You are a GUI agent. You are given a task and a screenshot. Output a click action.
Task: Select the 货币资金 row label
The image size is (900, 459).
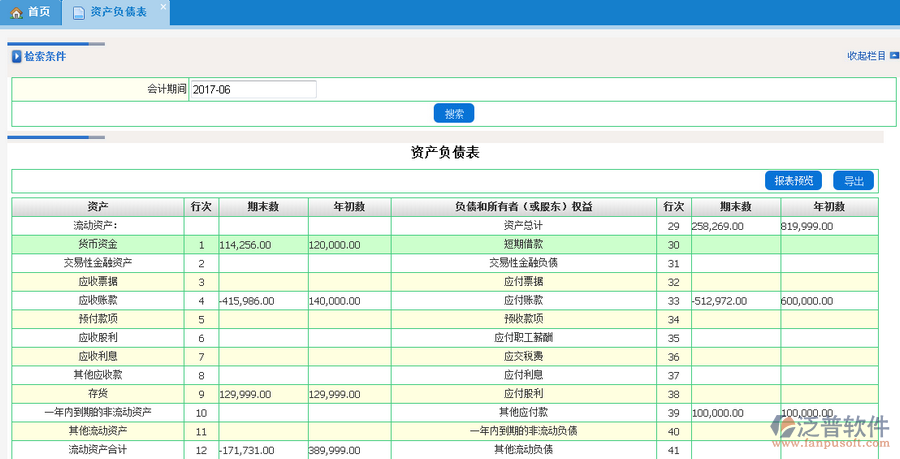point(98,244)
